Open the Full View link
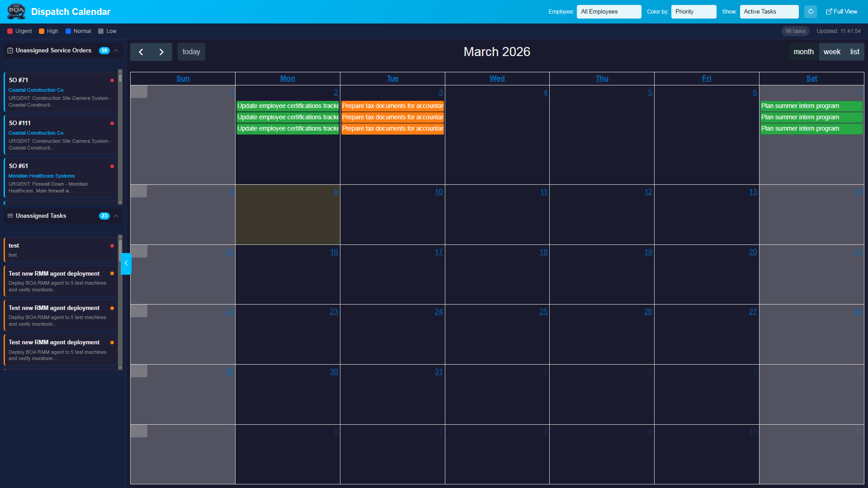868x488 pixels. (x=844, y=11)
